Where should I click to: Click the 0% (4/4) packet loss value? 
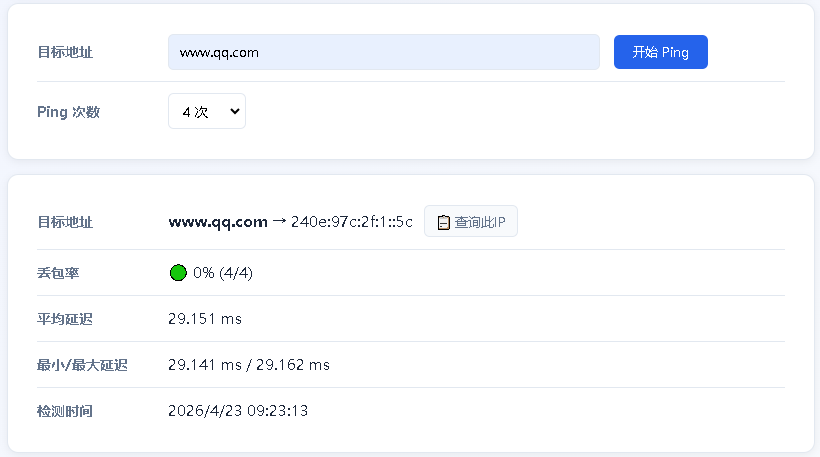point(222,273)
